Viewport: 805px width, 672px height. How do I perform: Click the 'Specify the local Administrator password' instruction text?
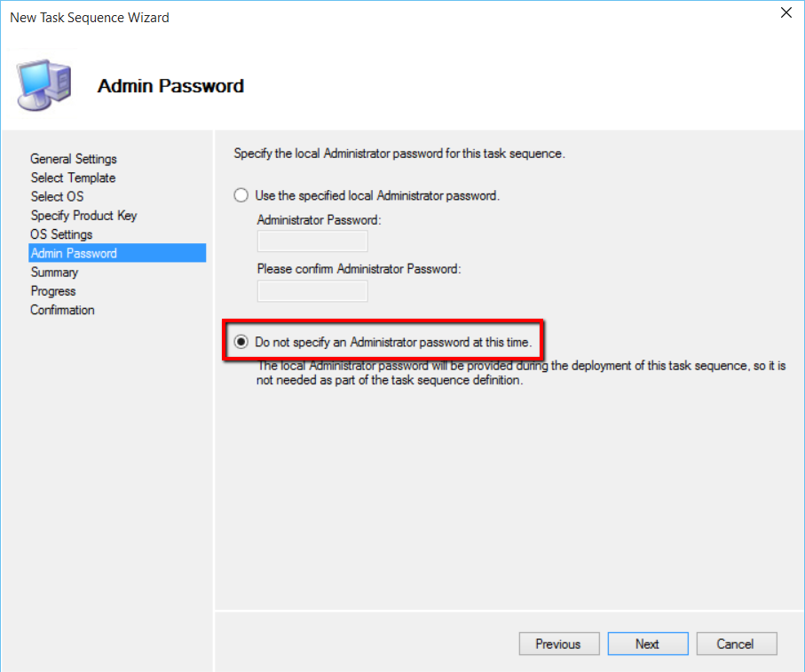[x=399, y=154]
